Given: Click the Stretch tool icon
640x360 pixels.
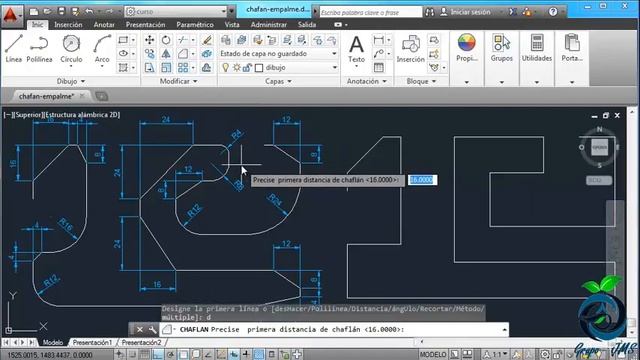Looking at the screenshot, I should pos(149,67).
